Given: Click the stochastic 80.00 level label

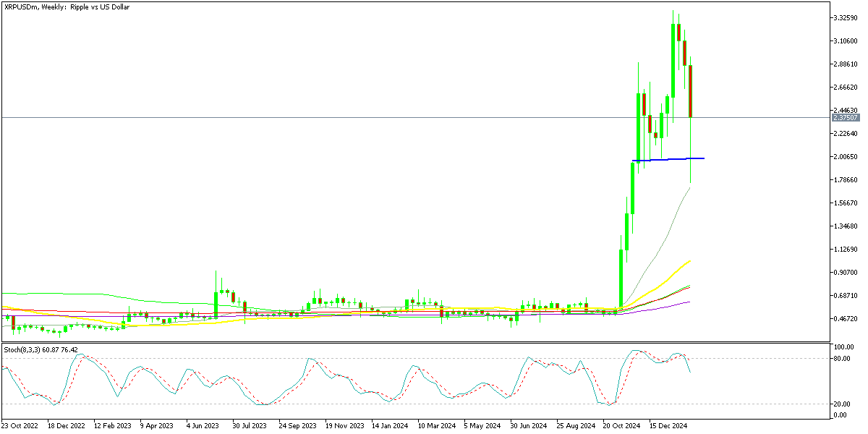Looking at the screenshot, I should pos(841,358).
